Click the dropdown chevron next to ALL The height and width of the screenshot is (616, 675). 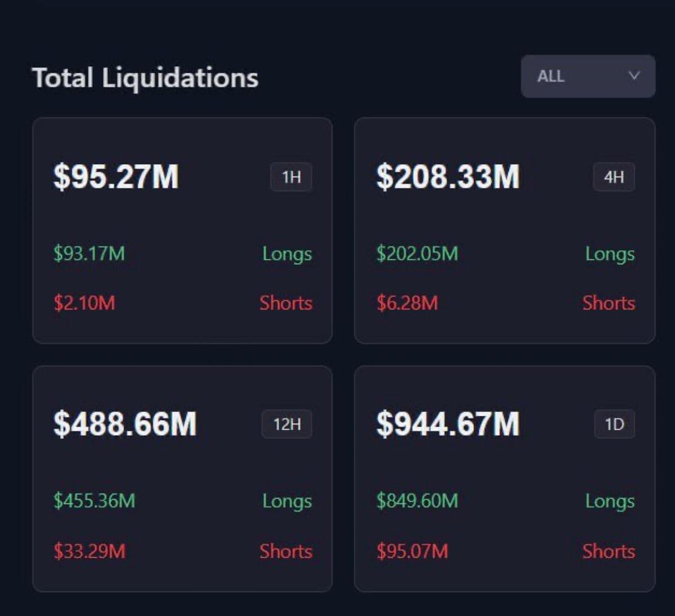(634, 76)
